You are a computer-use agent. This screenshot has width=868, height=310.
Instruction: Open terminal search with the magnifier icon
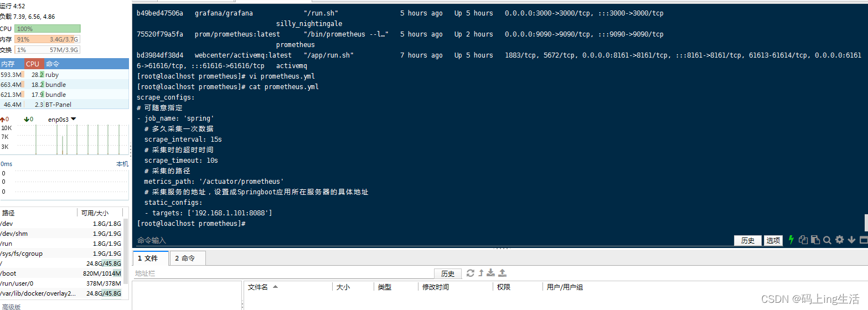[827, 240]
